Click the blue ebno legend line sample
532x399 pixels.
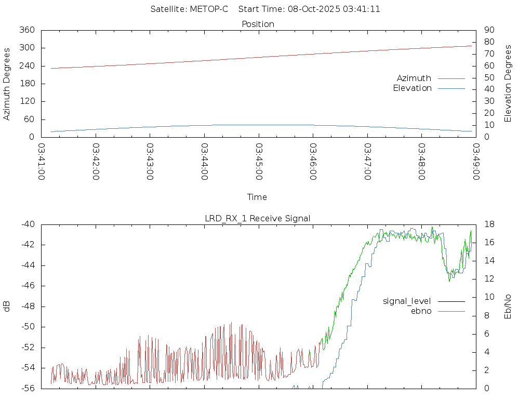tap(451, 311)
